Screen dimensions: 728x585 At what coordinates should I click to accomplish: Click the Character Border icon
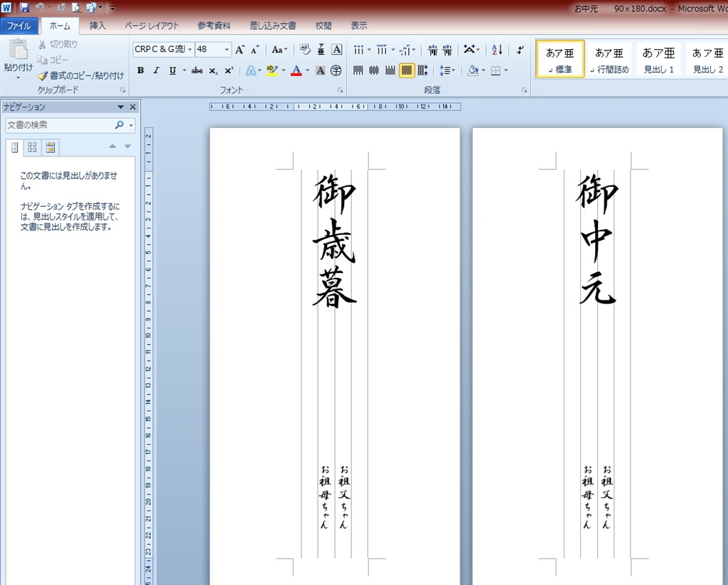click(337, 49)
